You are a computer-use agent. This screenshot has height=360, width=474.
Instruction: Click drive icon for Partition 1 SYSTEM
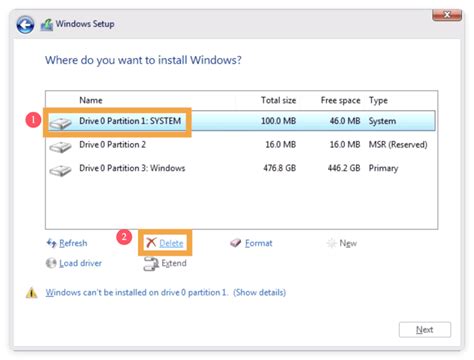(x=60, y=123)
